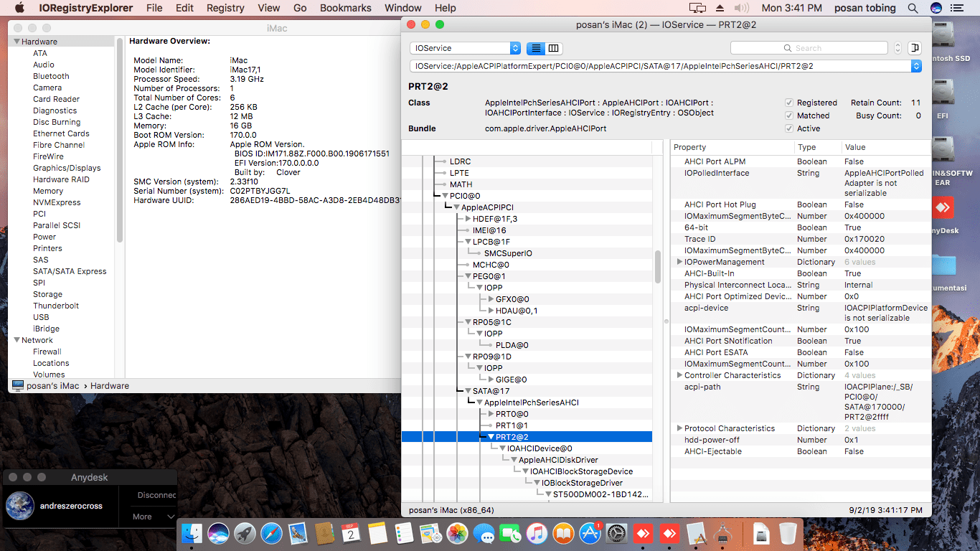Expand Controller Characteristics dictionary row
The image size is (980, 551).
click(679, 375)
